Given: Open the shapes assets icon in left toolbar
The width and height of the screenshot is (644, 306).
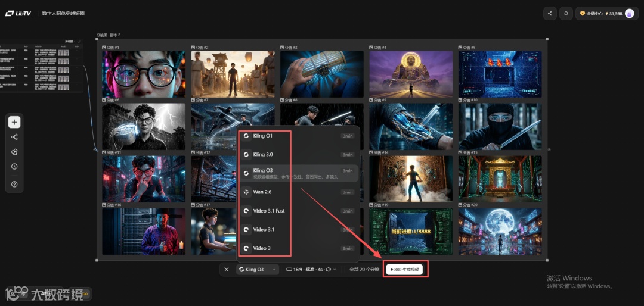Looking at the screenshot, I should point(14,152).
